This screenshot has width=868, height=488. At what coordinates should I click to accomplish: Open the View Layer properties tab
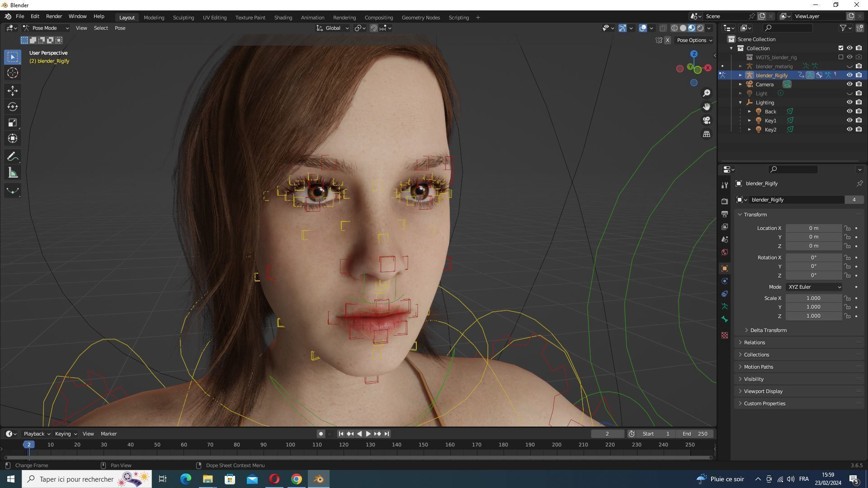point(725,226)
